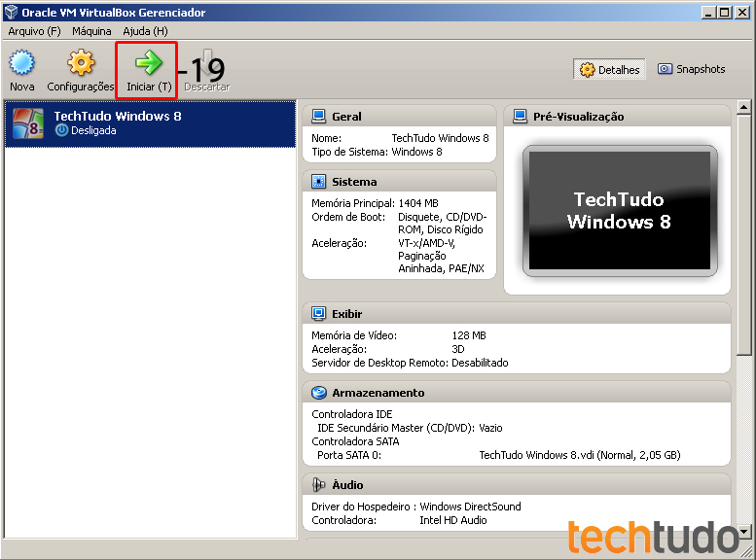Screen dimensions: 756x560
Task: Click the details pane scroll up arrow
Action: (x=744, y=107)
